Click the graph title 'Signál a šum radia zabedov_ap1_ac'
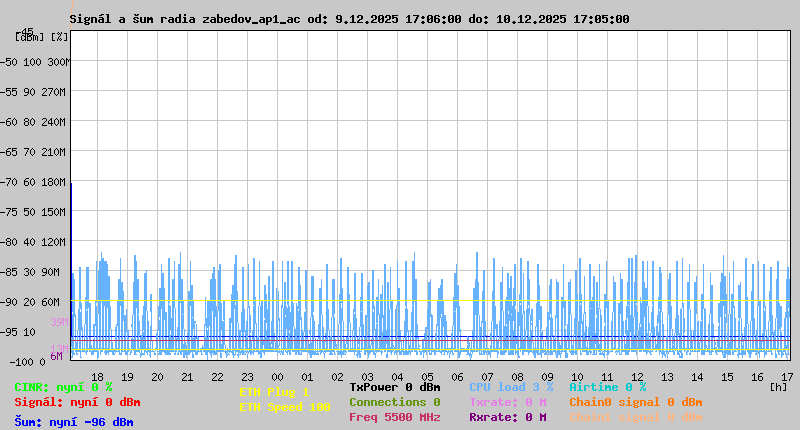The image size is (800, 430). click(x=185, y=19)
